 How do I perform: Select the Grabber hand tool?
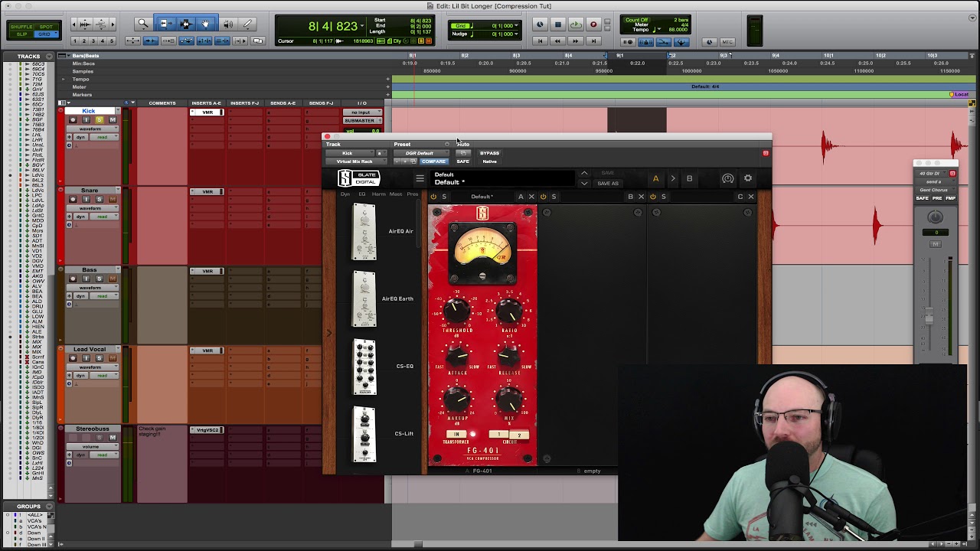[205, 24]
